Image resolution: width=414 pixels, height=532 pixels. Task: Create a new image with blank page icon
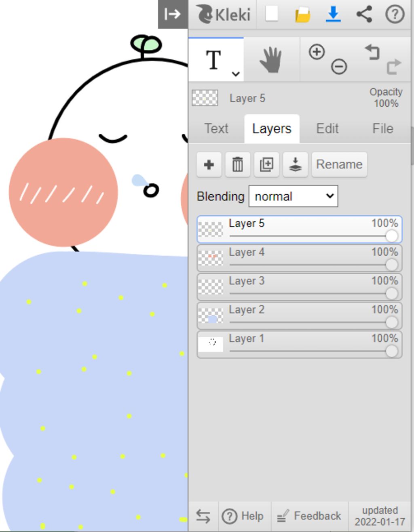tap(272, 14)
